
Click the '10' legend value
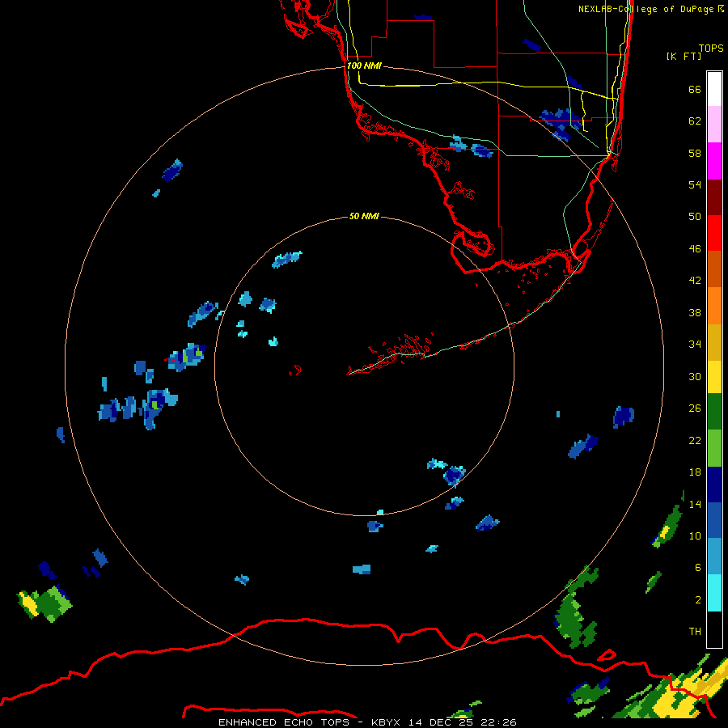[695, 535]
